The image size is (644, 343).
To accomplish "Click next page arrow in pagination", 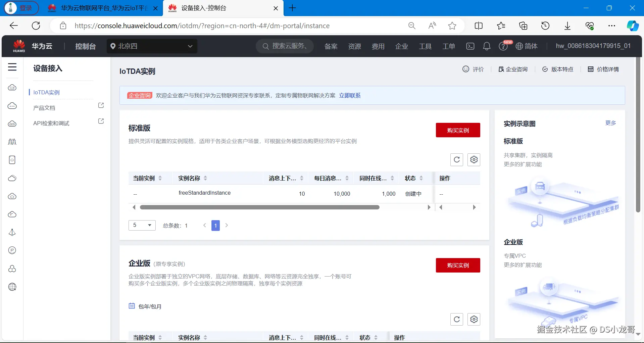I will click(x=227, y=225).
